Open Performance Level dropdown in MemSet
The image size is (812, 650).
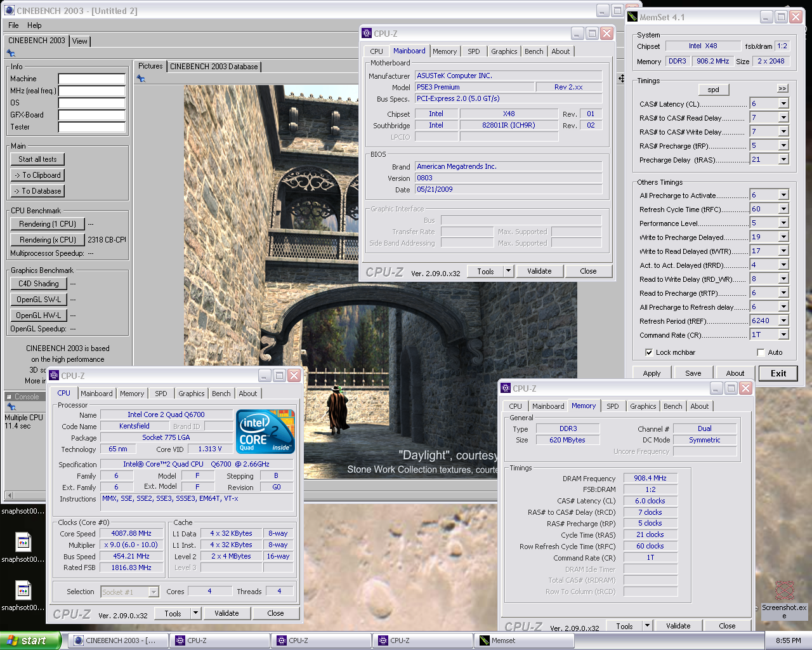tap(783, 223)
